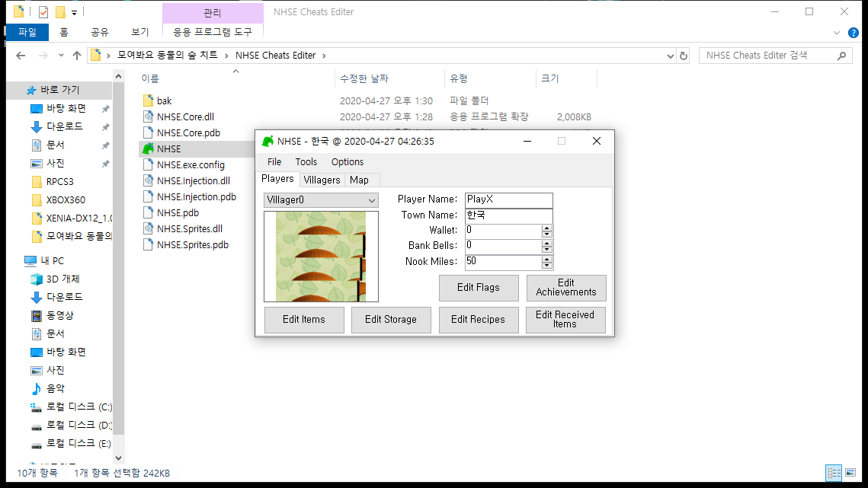Select the NHSE.exe.config file icon

148,165
